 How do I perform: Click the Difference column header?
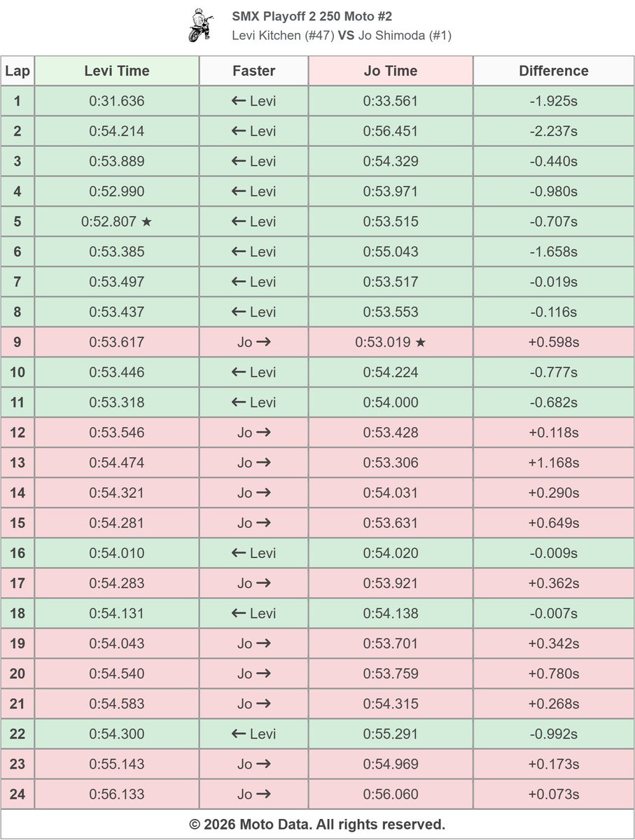(554, 71)
